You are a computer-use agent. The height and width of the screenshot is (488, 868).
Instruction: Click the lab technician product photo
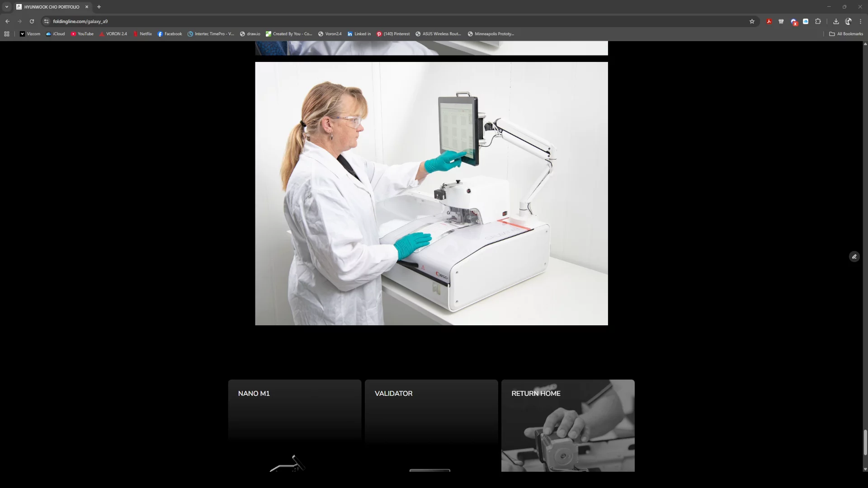[431, 193]
